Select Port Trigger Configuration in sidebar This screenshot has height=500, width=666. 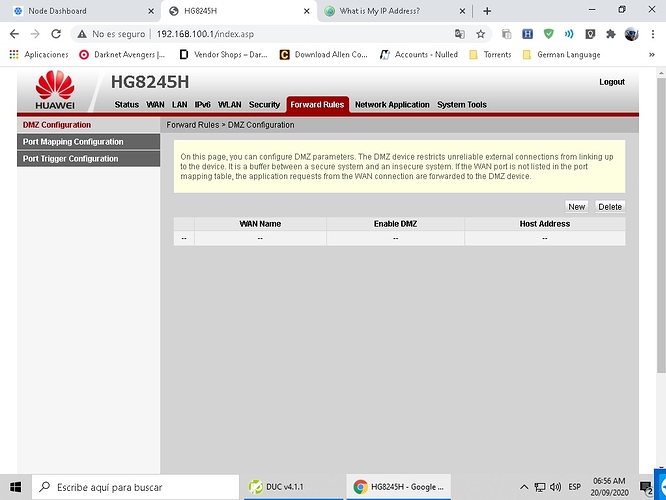pos(70,159)
